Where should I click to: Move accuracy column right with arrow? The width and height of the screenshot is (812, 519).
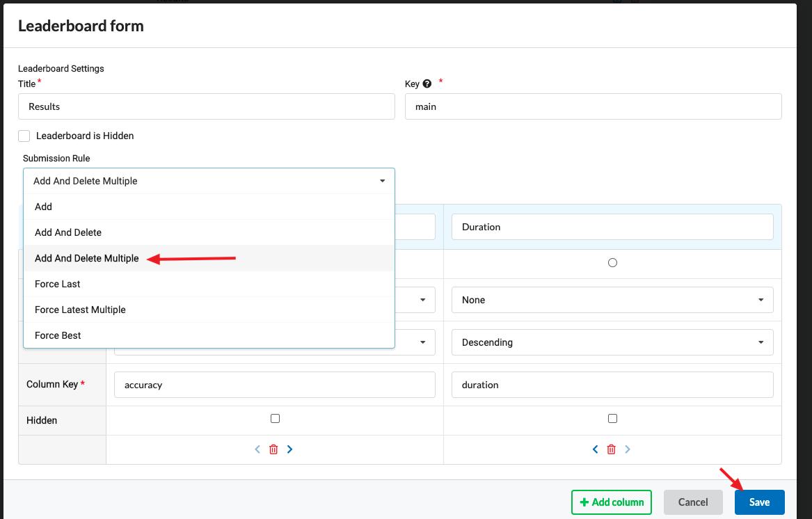pyautogui.click(x=290, y=449)
